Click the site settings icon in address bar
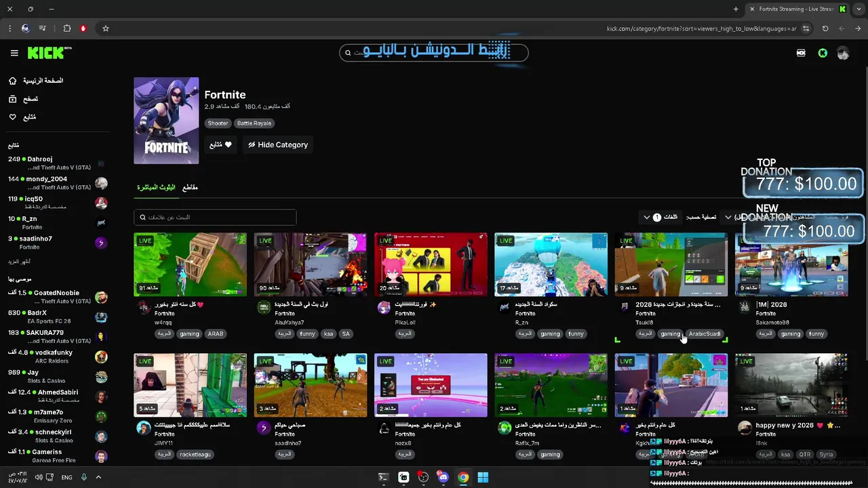 806,28
